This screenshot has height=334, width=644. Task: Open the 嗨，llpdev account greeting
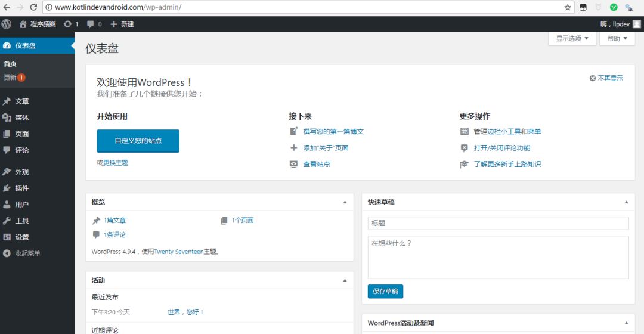tap(615, 24)
